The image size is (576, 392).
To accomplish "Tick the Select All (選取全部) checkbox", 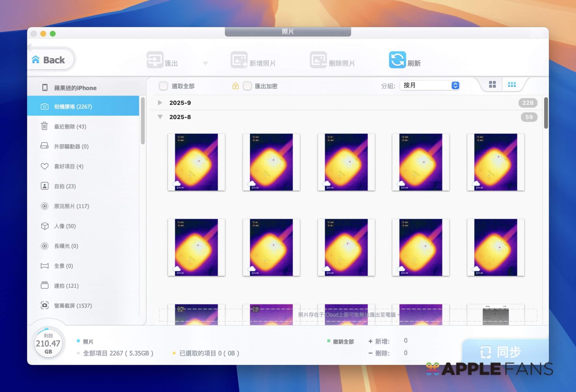I will (x=163, y=86).
